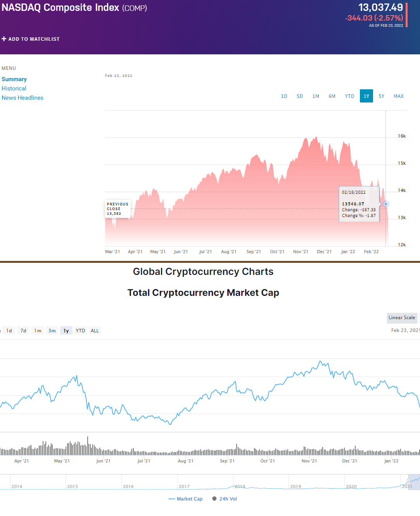
Task: Click the NASDAQ Composite Index title
Action: 60,7
